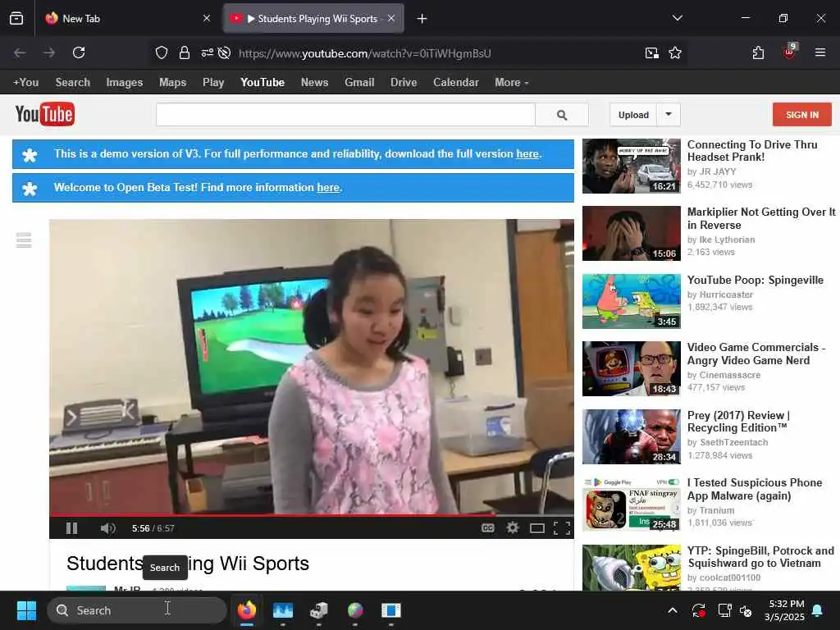Viewport: 840px width, 630px height.
Task: Open the muted volume tray icon
Action: pyautogui.click(x=745, y=610)
